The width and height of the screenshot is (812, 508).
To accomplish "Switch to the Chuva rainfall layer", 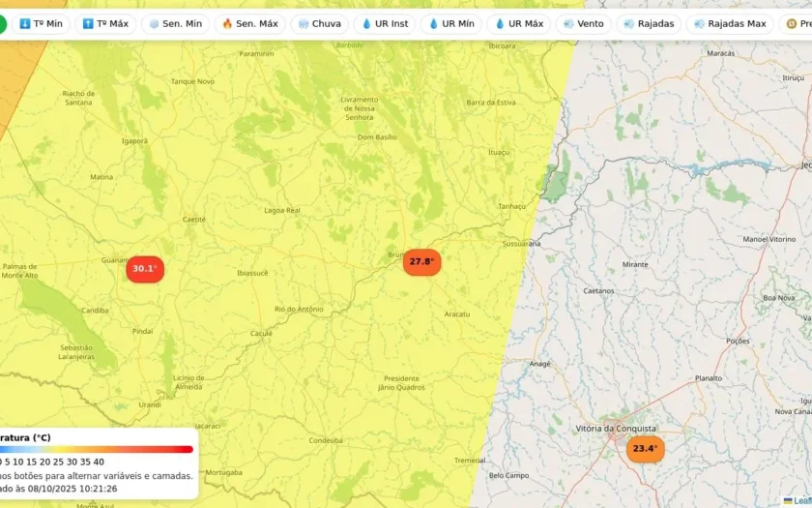I will [320, 24].
